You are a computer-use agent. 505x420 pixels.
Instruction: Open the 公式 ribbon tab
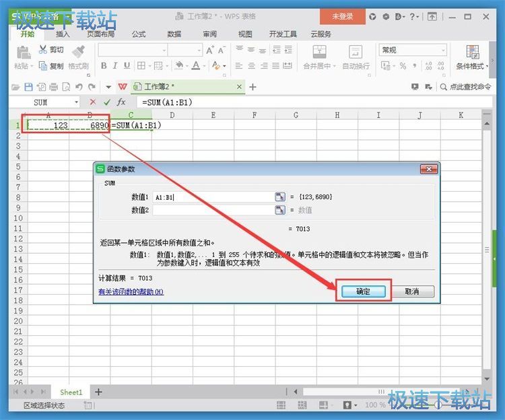click(139, 34)
